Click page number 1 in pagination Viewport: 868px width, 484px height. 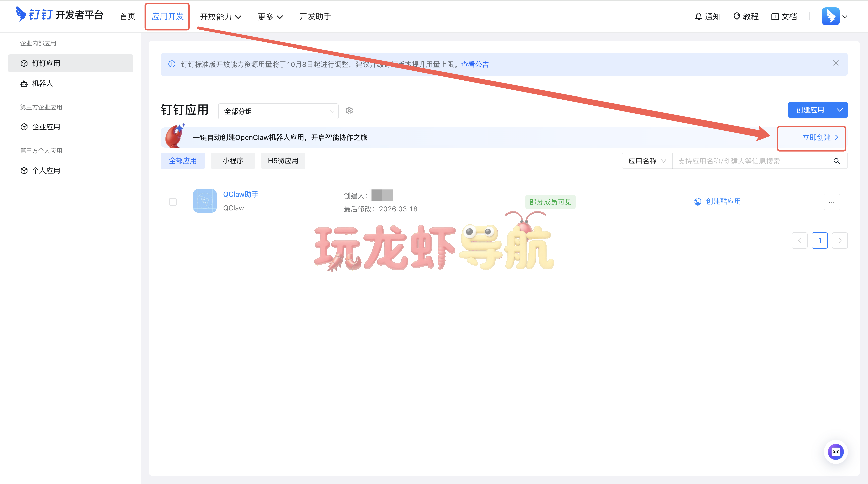click(820, 241)
